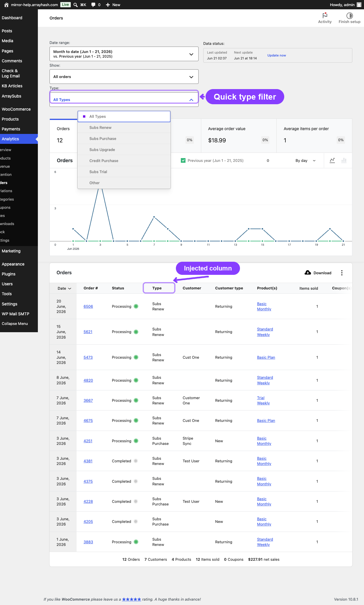
Task: Open order 5473 link
Action: click(x=88, y=357)
